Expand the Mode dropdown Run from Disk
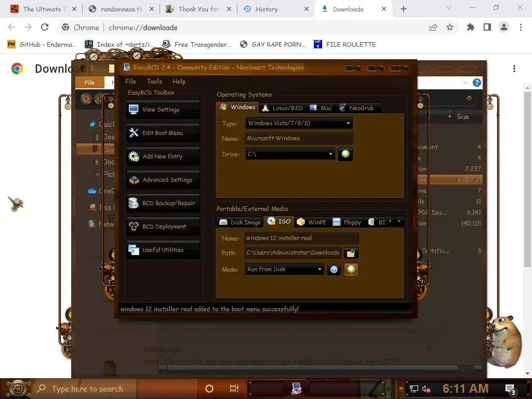The width and height of the screenshot is (532, 399). click(284, 269)
